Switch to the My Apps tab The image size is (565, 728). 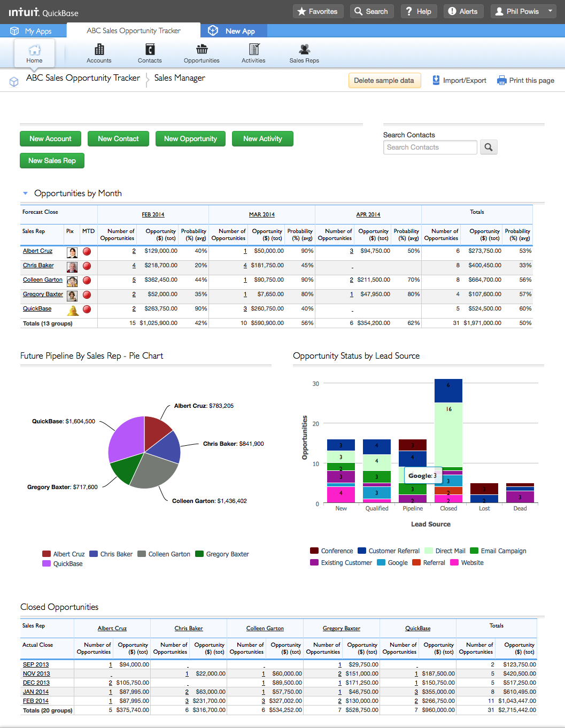[x=34, y=31]
